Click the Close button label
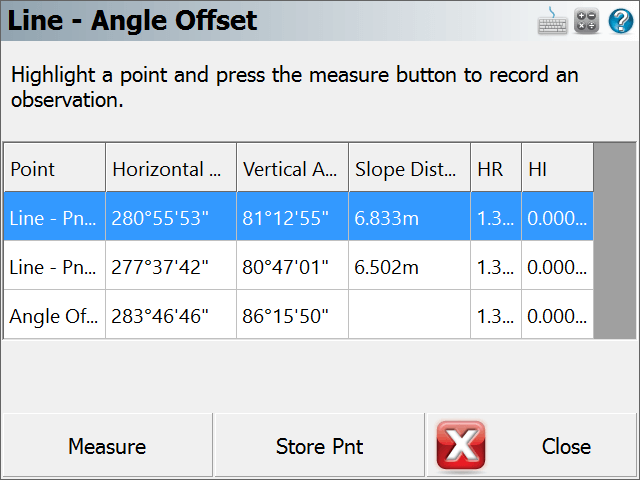Viewport: 640px width, 480px height. [566, 446]
